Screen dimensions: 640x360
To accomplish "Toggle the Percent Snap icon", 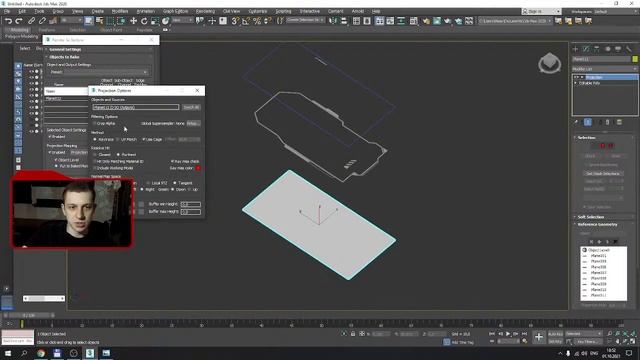I will tap(257, 21).
